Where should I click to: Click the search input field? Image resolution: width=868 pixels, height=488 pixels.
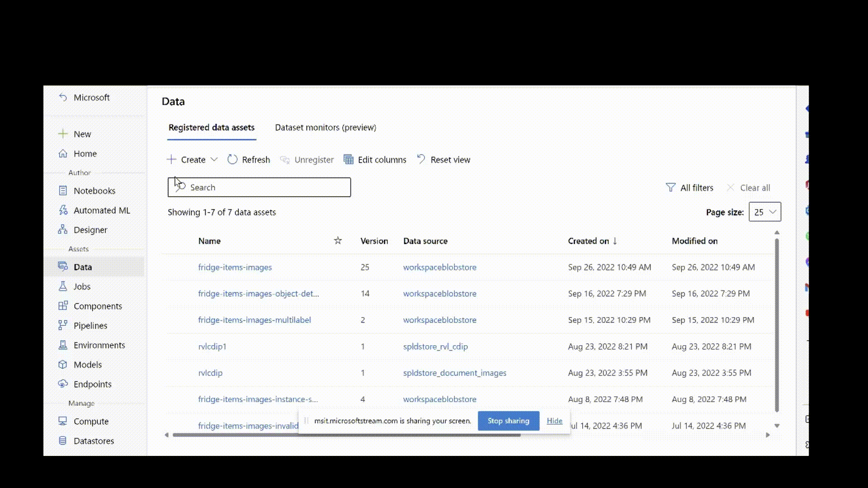click(x=259, y=187)
